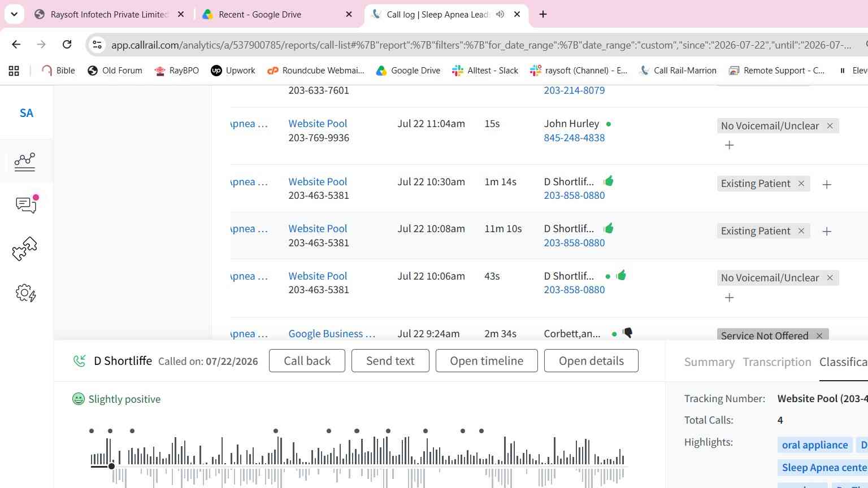Viewport: 868px width, 488px height.
Task: Open the integrations puzzle icon
Action: click(25, 249)
